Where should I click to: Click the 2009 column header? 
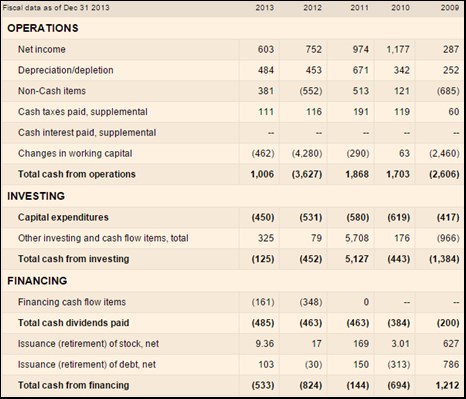click(x=450, y=8)
